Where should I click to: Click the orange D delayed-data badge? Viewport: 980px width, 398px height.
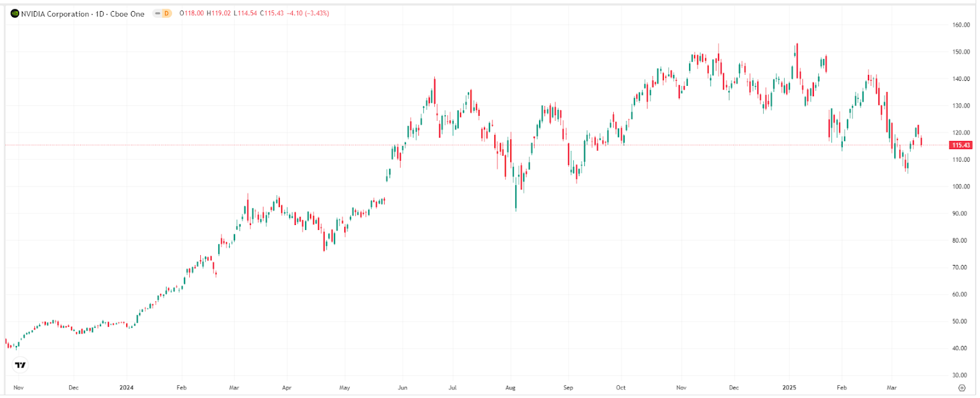[x=166, y=13]
